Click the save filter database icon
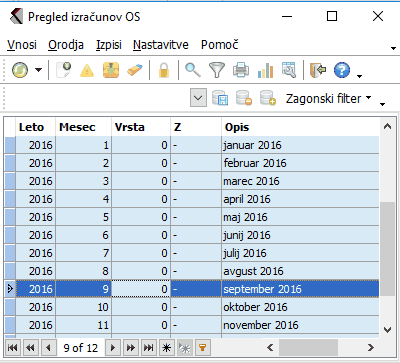The image size is (400, 363). tap(220, 98)
